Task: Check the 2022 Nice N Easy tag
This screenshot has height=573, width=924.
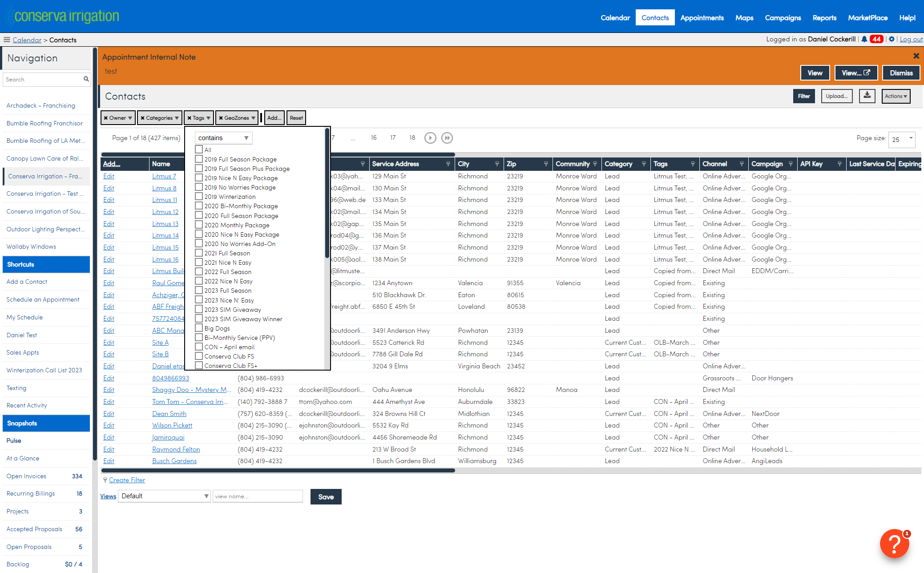Action: [199, 281]
